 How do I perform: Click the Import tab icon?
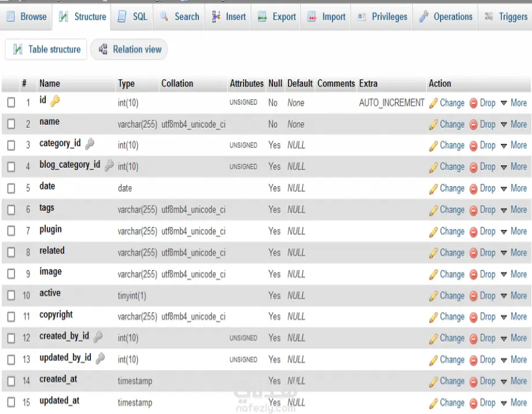[x=312, y=16]
